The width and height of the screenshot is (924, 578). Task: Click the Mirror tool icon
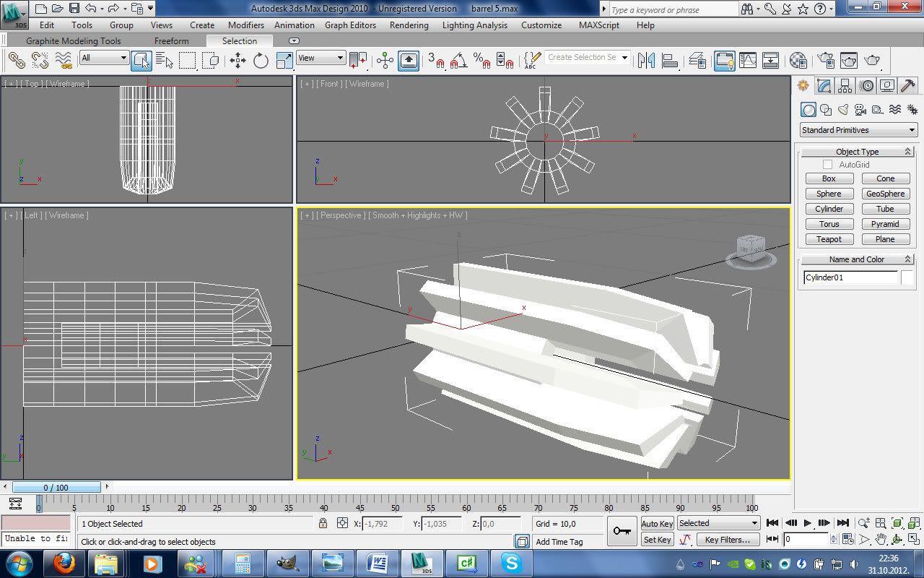coord(646,61)
